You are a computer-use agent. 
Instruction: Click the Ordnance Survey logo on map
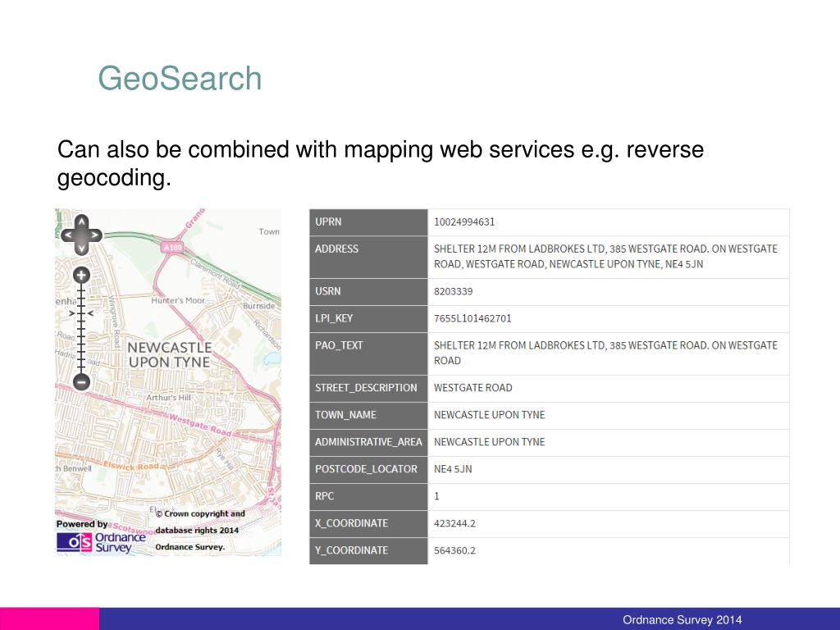point(101,542)
